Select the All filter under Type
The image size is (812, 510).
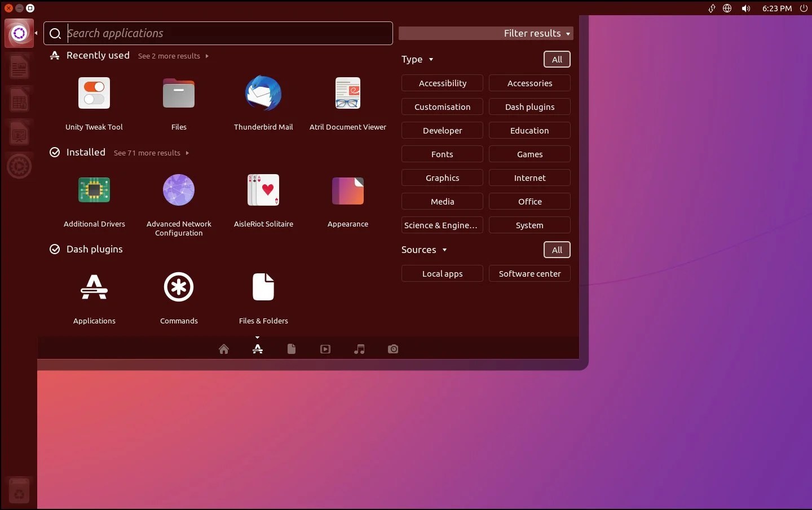[557, 59]
